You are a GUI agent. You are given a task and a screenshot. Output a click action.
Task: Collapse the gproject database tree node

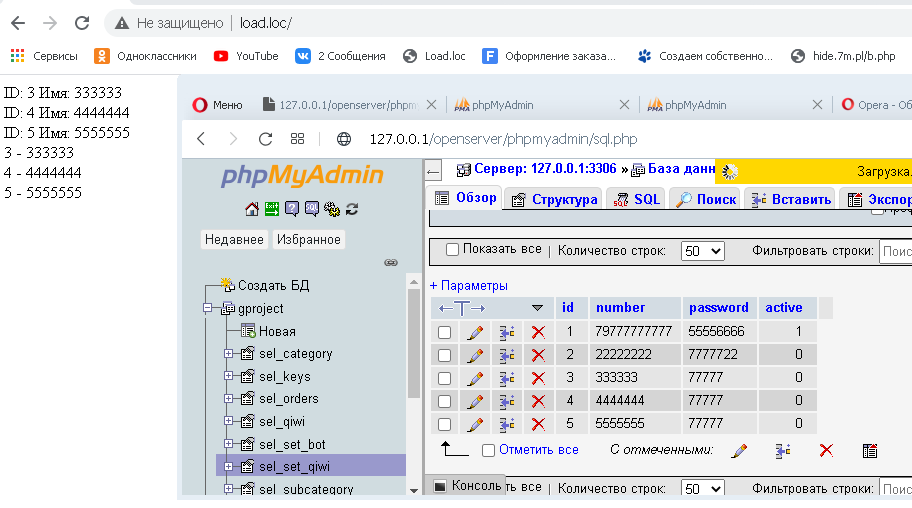coord(208,309)
